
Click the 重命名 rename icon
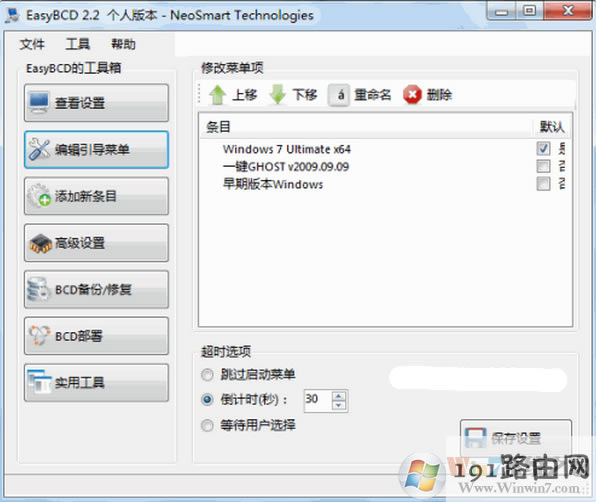[x=339, y=95]
